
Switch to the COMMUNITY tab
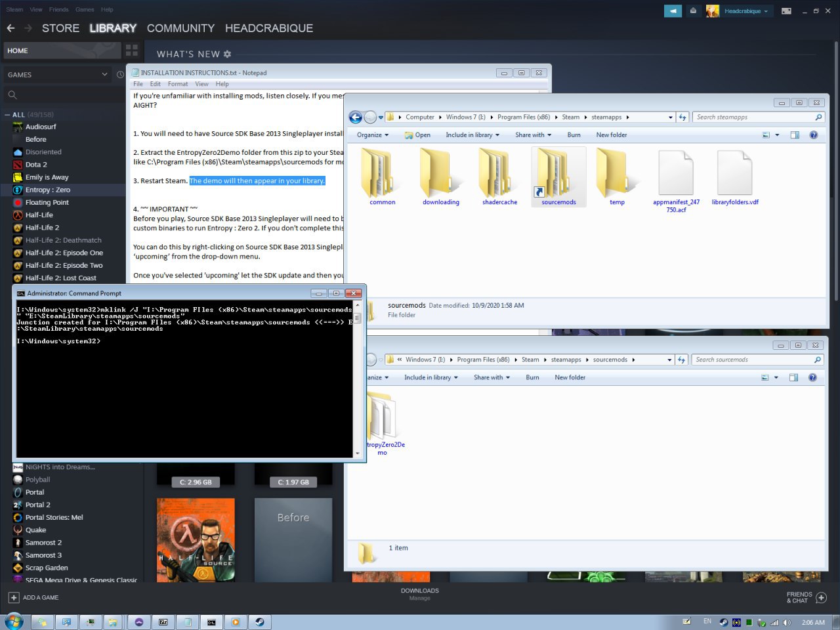click(x=180, y=28)
